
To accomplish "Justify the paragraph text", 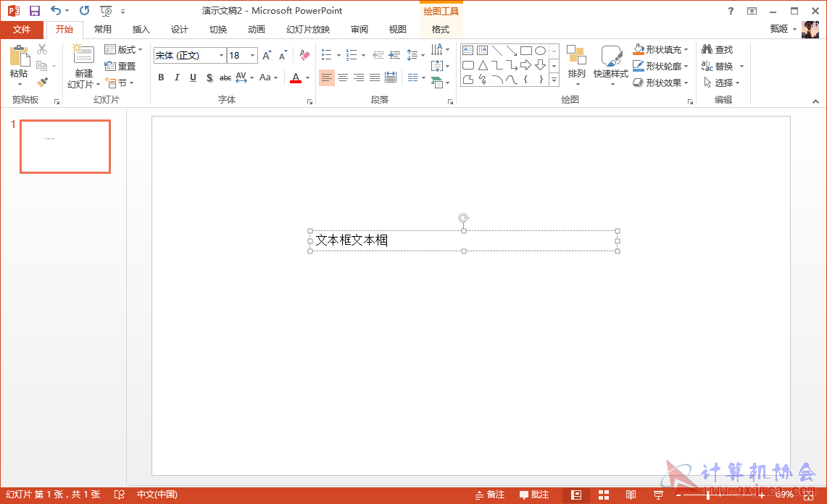I will 375,77.
